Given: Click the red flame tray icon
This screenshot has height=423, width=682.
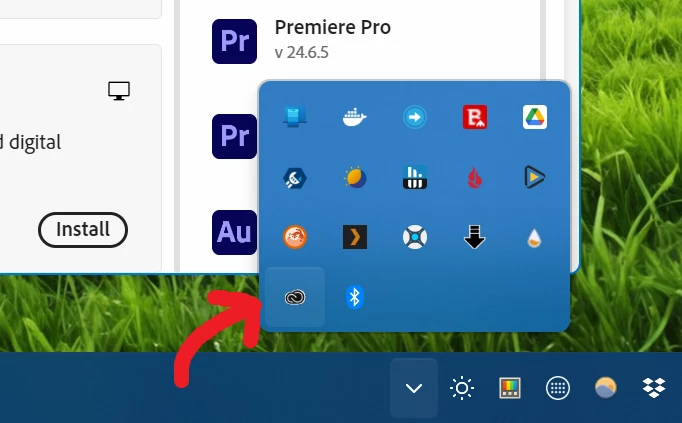Looking at the screenshot, I should tap(475, 178).
